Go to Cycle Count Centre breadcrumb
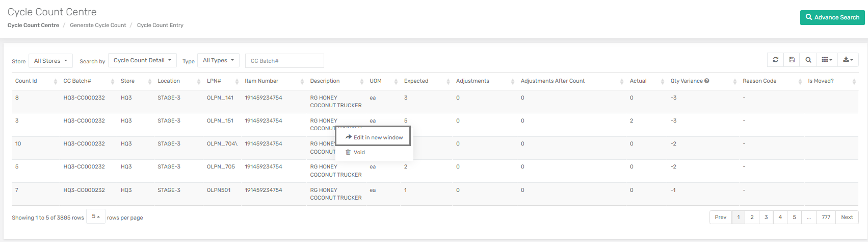868x242 pixels. (33, 25)
